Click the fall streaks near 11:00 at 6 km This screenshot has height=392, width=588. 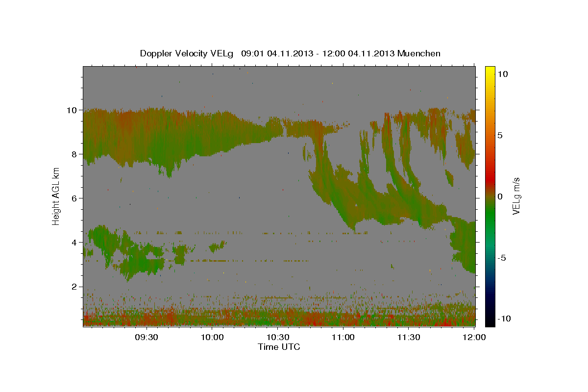343,196
